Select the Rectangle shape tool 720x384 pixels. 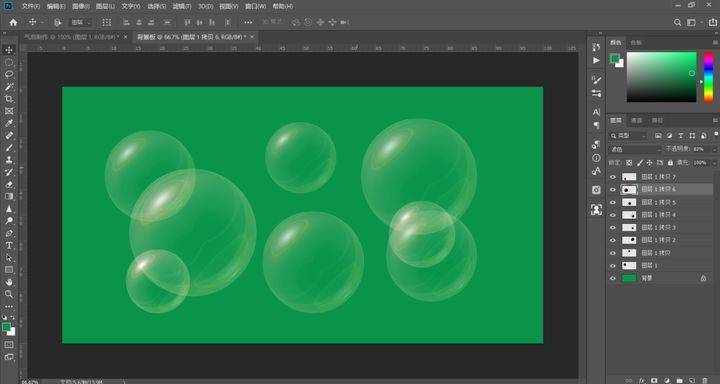(x=9, y=270)
